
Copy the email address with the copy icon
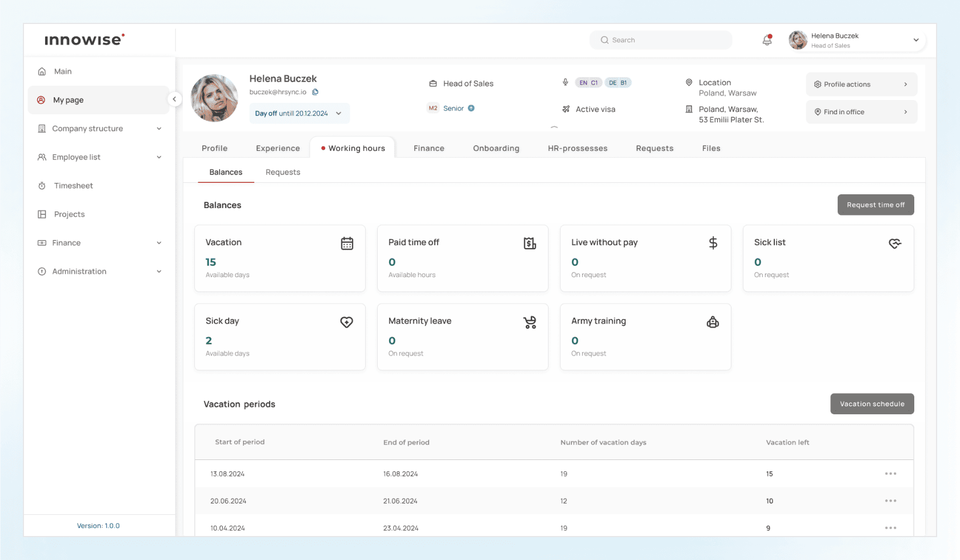pyautogui.click(x=315, y=92)
